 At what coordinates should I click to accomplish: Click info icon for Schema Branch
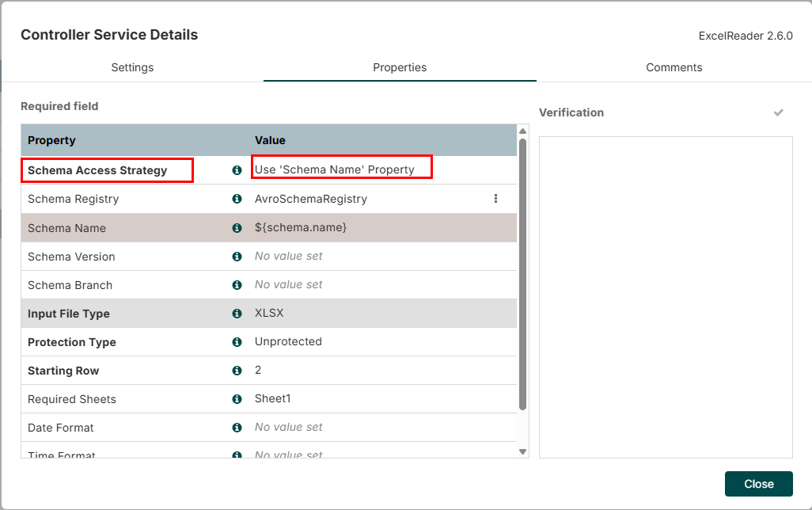click(237, 284)
